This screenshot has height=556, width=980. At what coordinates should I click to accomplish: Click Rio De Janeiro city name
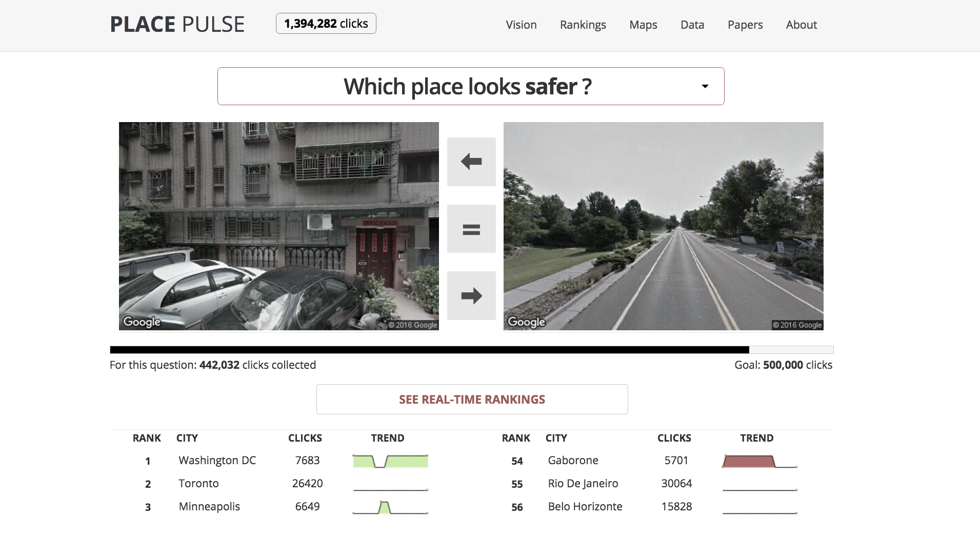[x=583, y=483]
